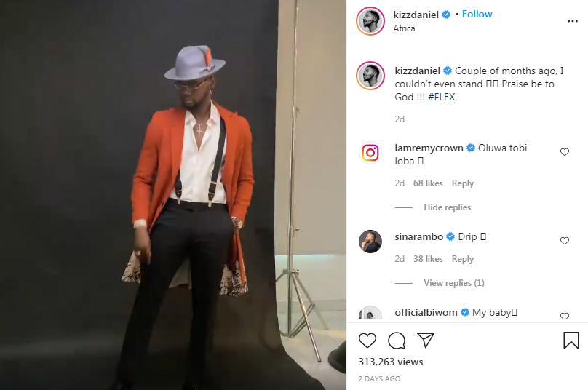This screenshot has height=390, width=588.
Task: Like sinarambo's Drip comment
Action: (565, 241)
